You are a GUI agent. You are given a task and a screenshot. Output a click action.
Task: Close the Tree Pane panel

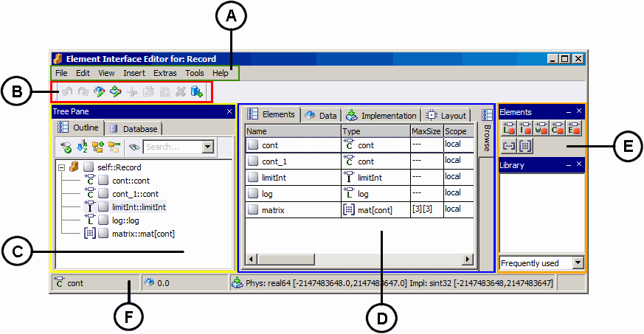coord(229,111)
